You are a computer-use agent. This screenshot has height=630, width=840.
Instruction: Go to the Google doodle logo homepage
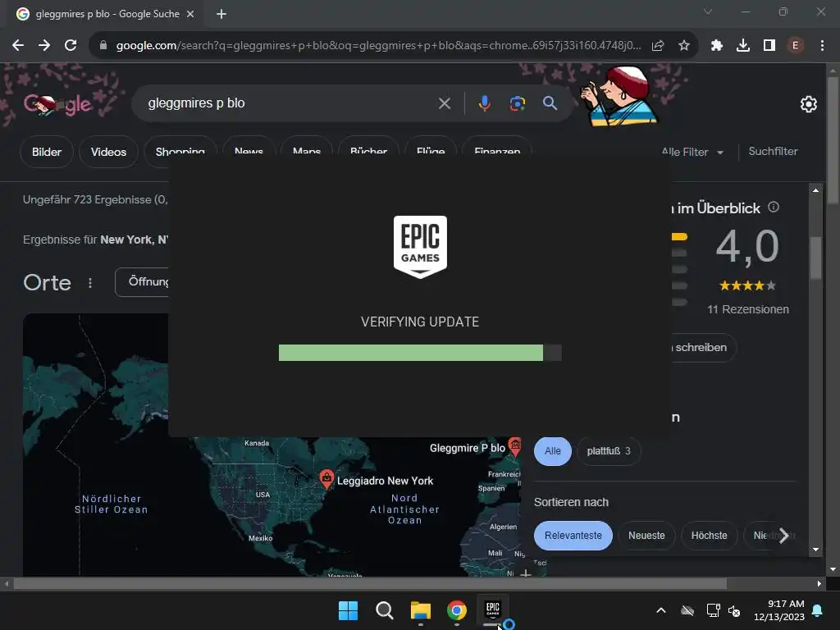point(58,104)
